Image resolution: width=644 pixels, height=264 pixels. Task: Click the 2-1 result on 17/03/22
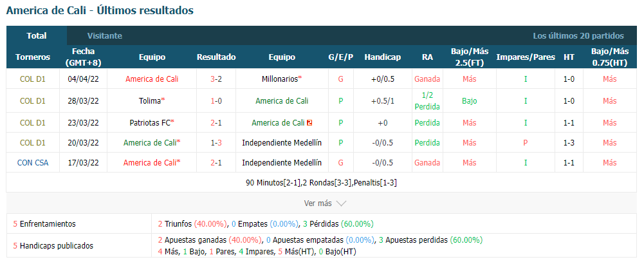(x=216, y=162)
